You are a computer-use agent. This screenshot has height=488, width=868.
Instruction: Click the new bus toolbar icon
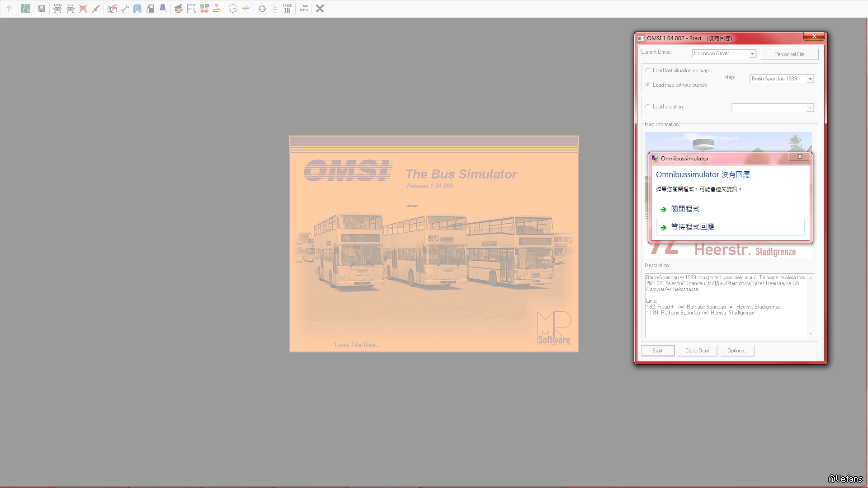pos(57,8)
